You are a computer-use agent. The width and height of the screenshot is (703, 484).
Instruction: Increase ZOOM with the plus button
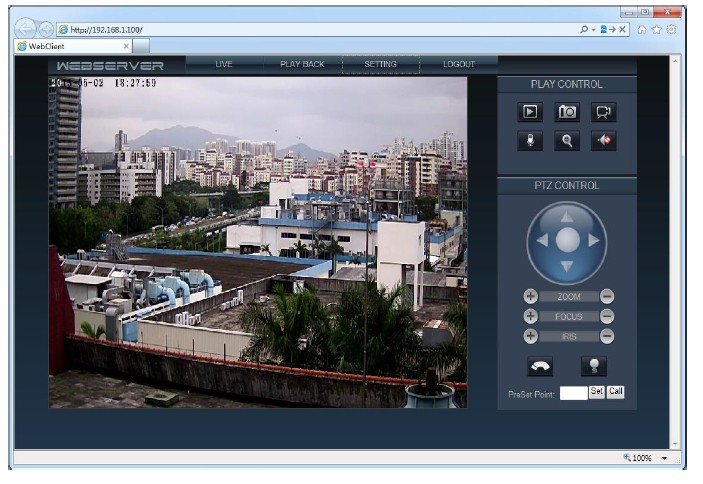coord(530,296)
